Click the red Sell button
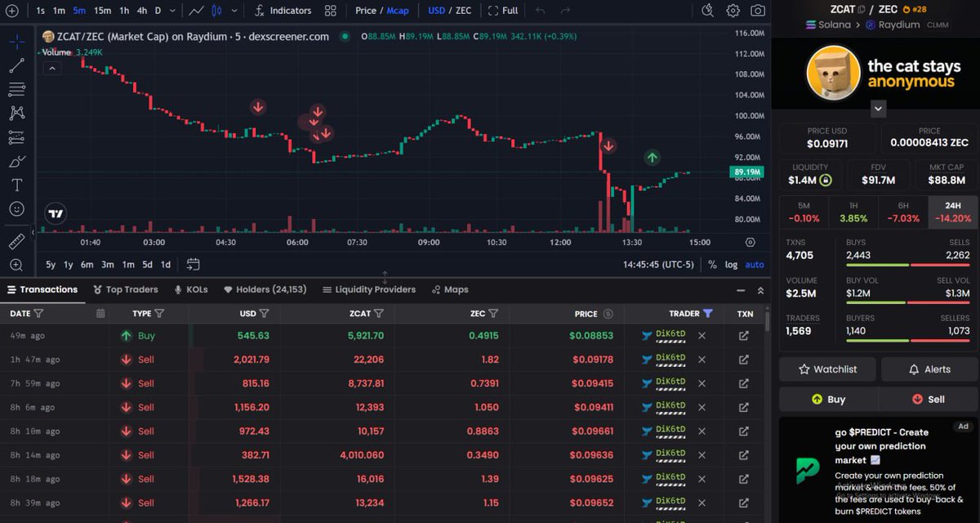Viewport: 980px width, 523px height. (927, 399)
